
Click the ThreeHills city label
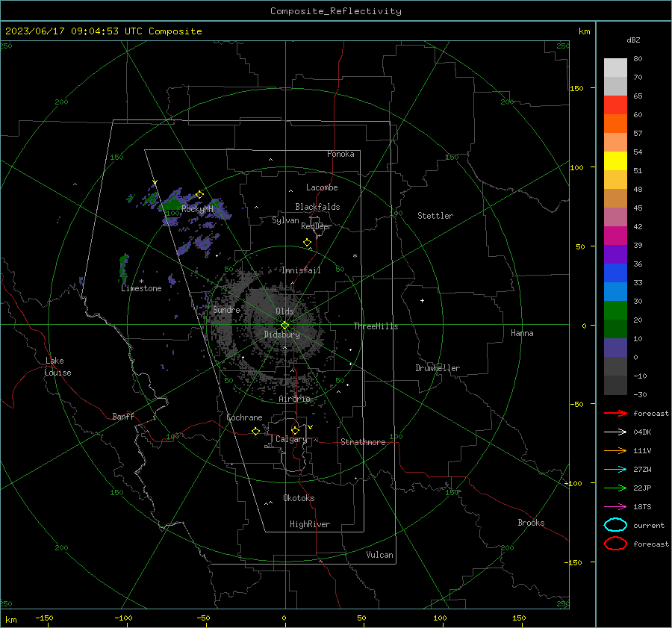click(376, 326)
